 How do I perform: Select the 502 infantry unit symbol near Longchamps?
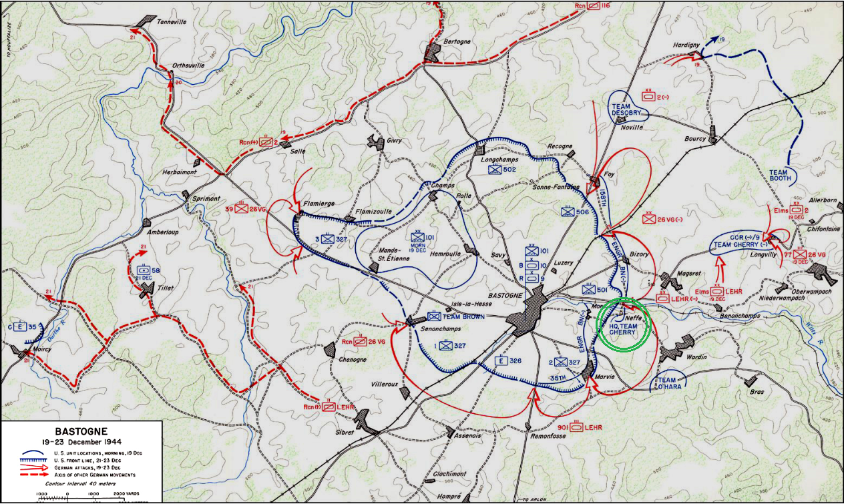[494, 170]
